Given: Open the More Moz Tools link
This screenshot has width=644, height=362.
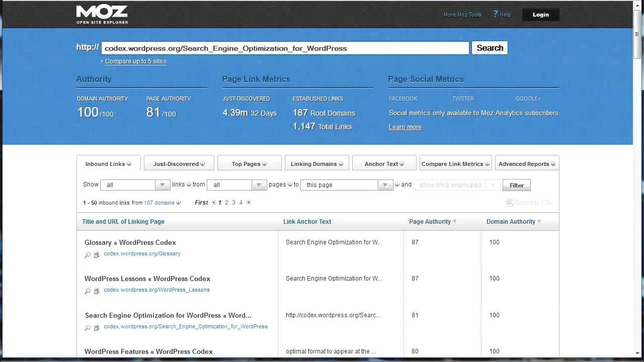Looking at the screenshot, I should [462, 15].
